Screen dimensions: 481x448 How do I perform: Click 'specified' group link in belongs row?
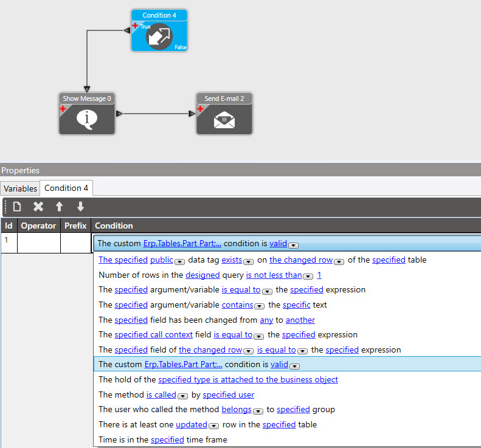[293, 410]
